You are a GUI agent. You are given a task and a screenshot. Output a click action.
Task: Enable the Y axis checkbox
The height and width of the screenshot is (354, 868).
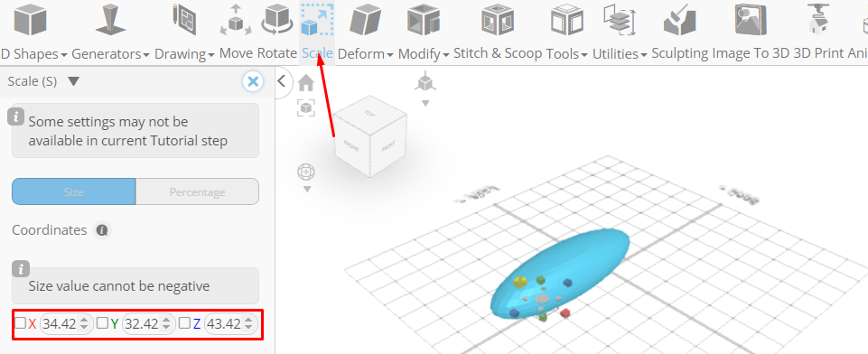pyautogui.click(x=102, y=323)
